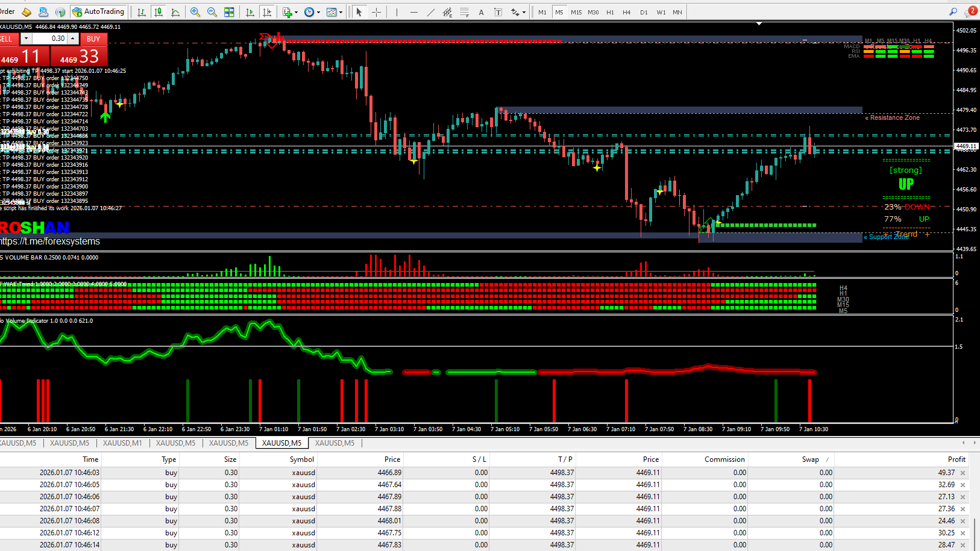The image size is (980, 551).
Task: Switch to the H1 timeframe
Action: (610, 12)
